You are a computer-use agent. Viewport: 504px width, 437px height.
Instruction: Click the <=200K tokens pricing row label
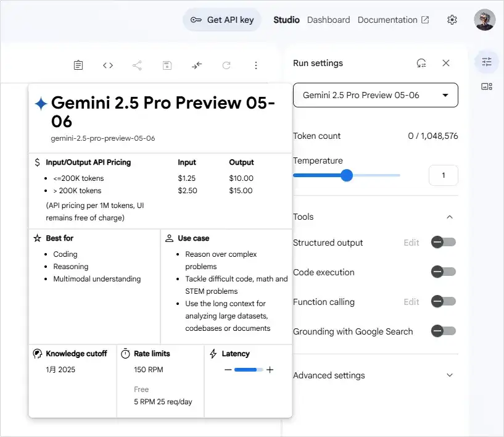(x=78, y=178)
